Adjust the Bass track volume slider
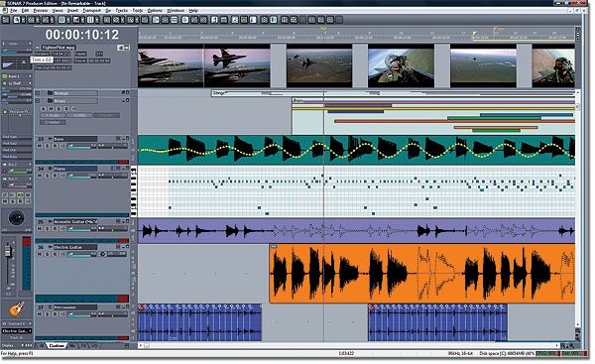Screen dimensions: 595x364 click(81, 146)
